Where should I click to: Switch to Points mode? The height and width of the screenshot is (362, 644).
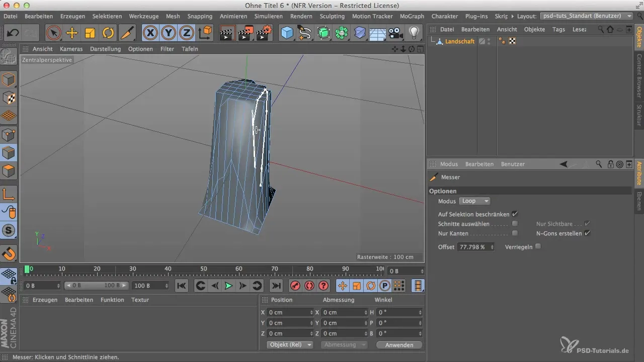coord(9,134)
